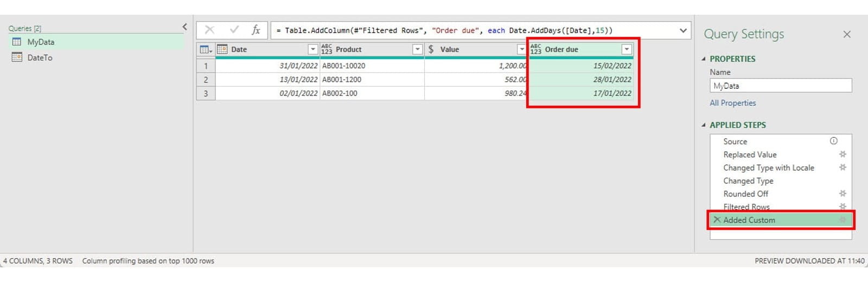Click the Source step info icon
The image size is (868, 282).
(x=834, y=141)
